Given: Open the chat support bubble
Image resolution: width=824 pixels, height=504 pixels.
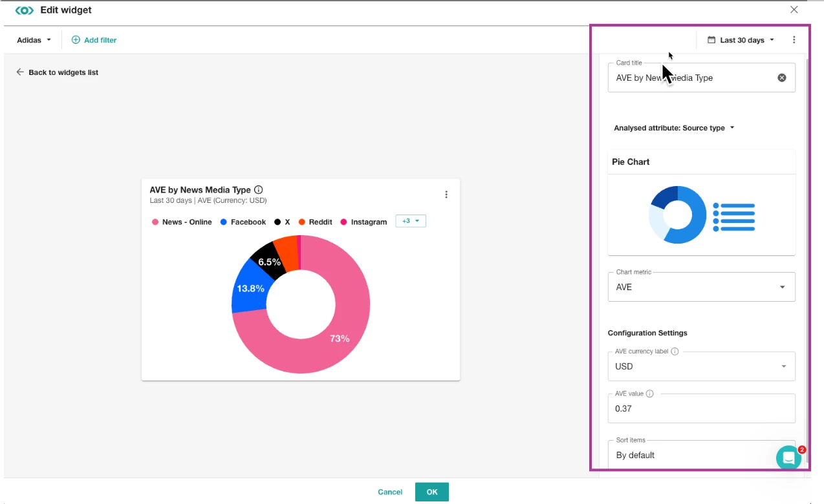Looking at the screenshot, I should [x=788, y=458].
